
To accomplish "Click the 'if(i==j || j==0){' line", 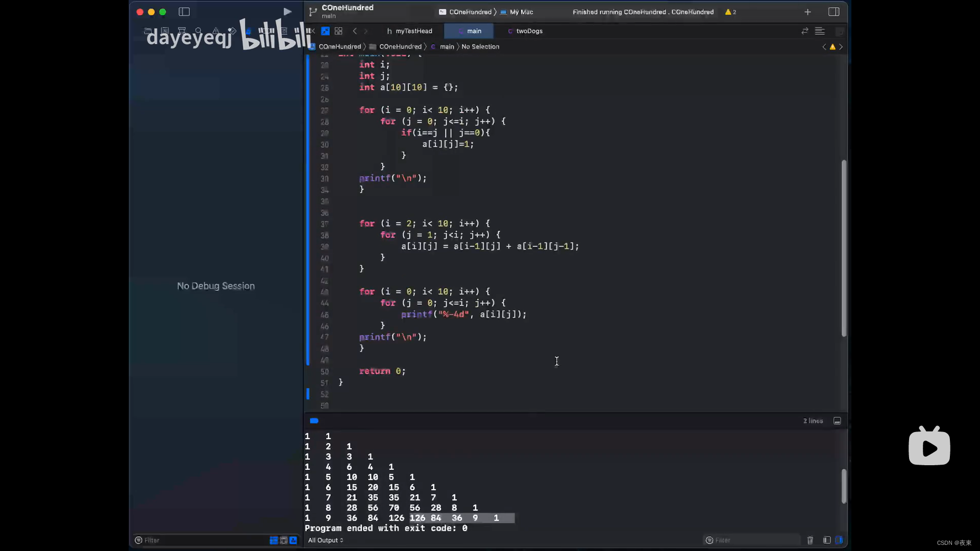I will 445,133.
